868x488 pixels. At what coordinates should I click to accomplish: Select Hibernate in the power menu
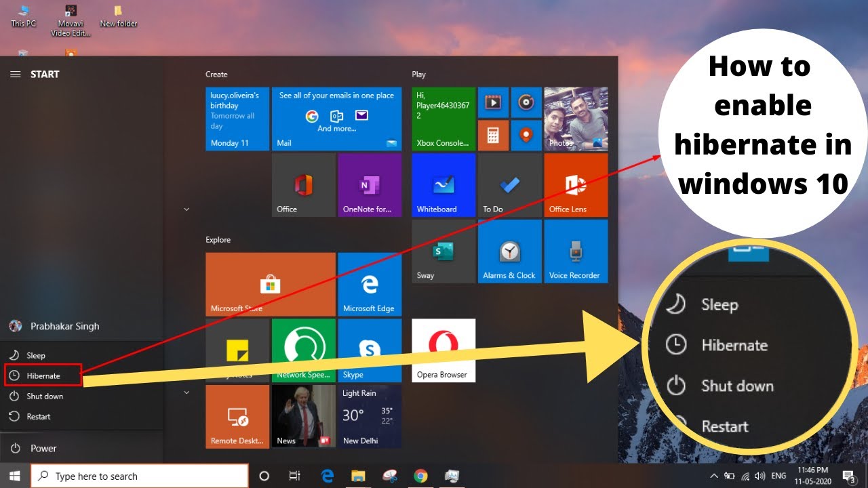81,375
